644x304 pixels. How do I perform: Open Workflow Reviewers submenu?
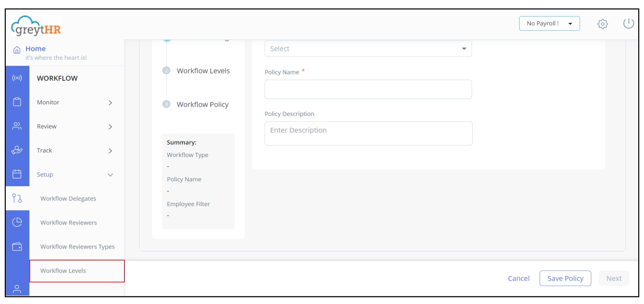pyautogui.click(x=69, y=223)
